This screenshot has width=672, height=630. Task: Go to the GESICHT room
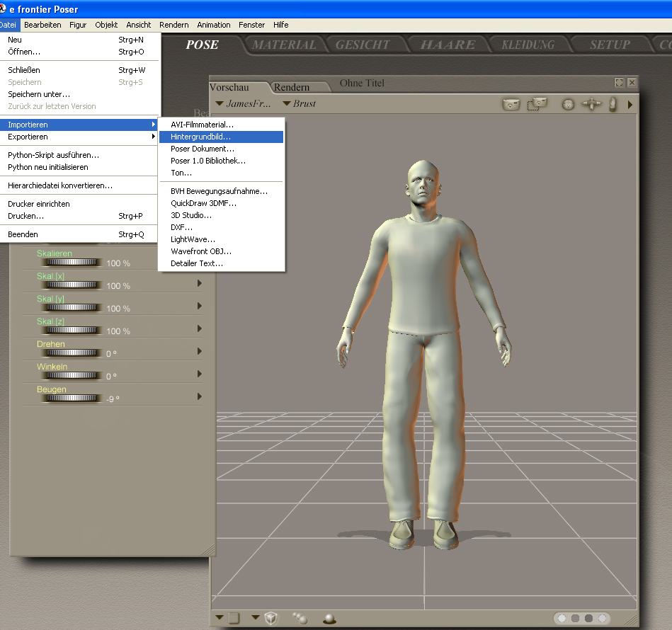coord(363,45)
